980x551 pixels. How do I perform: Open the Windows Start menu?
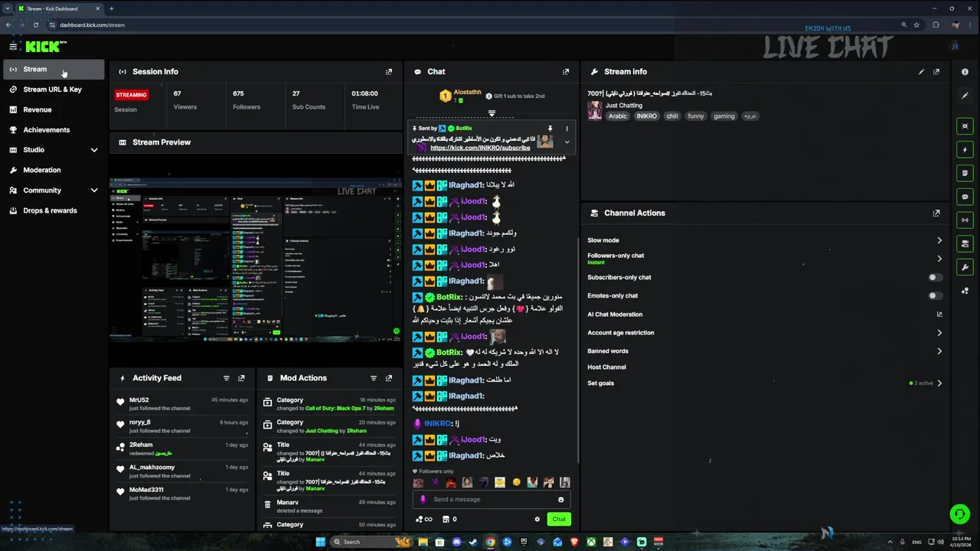tap(320, 542)
